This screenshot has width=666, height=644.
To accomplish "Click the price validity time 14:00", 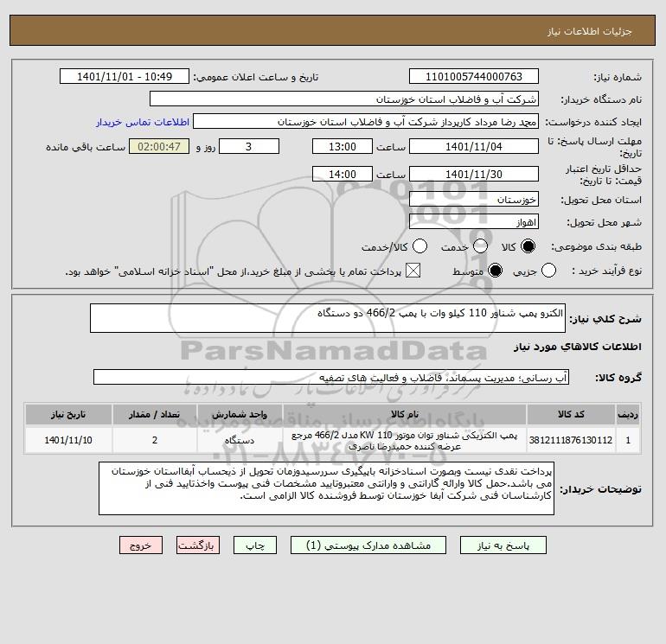I will click(343, 175).
